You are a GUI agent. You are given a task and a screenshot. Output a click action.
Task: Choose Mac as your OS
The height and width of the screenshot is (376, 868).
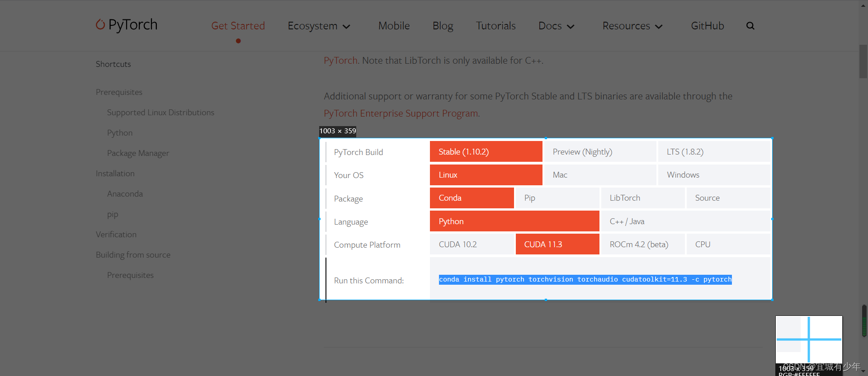click(x=600, y=175)
